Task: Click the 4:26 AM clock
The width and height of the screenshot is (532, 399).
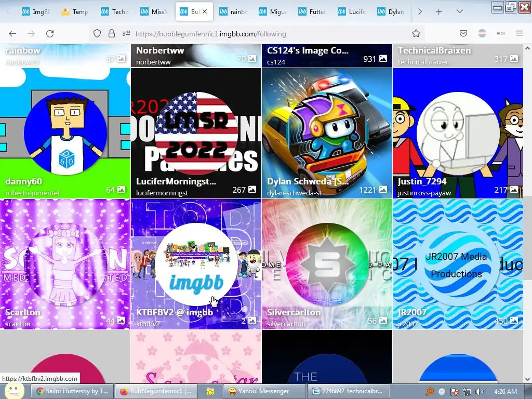Action: coord(506,392)
